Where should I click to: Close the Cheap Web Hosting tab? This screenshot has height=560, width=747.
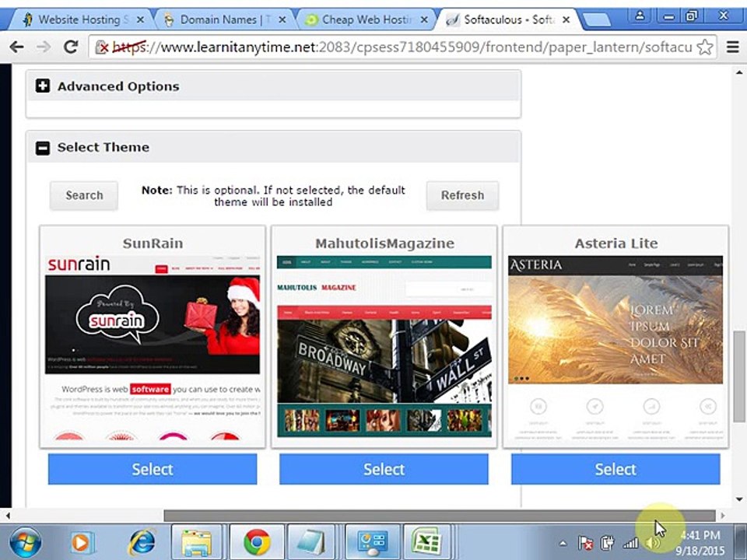coord(424,19)
